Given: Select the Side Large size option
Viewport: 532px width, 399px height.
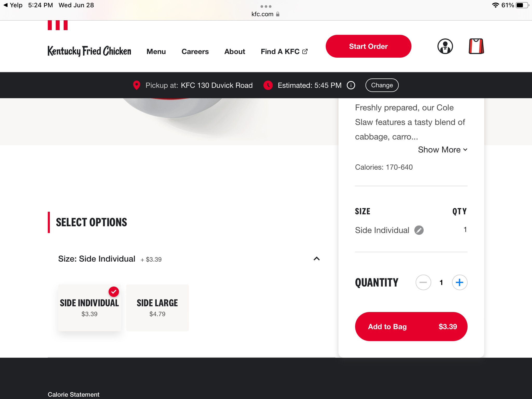Looking at the screenshot, I should (157, 308).
